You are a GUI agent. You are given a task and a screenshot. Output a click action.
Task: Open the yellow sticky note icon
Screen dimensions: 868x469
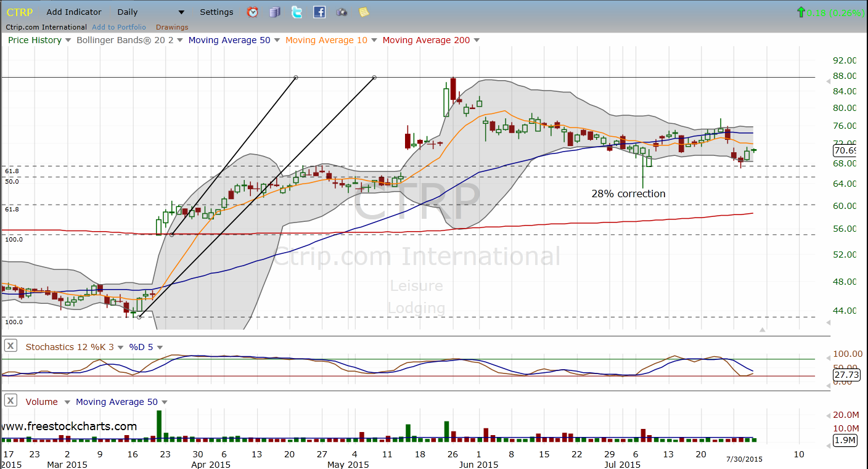(x=364, y=12)
